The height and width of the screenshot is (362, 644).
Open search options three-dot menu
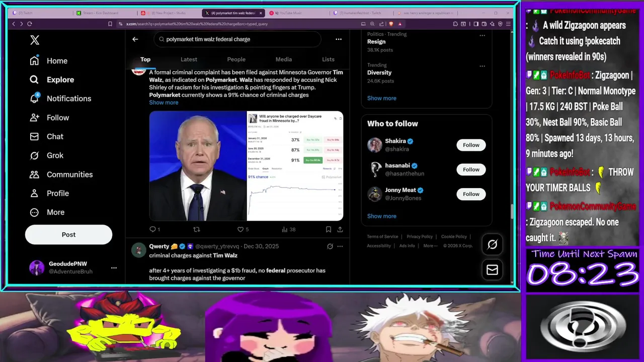click(339, 39)
